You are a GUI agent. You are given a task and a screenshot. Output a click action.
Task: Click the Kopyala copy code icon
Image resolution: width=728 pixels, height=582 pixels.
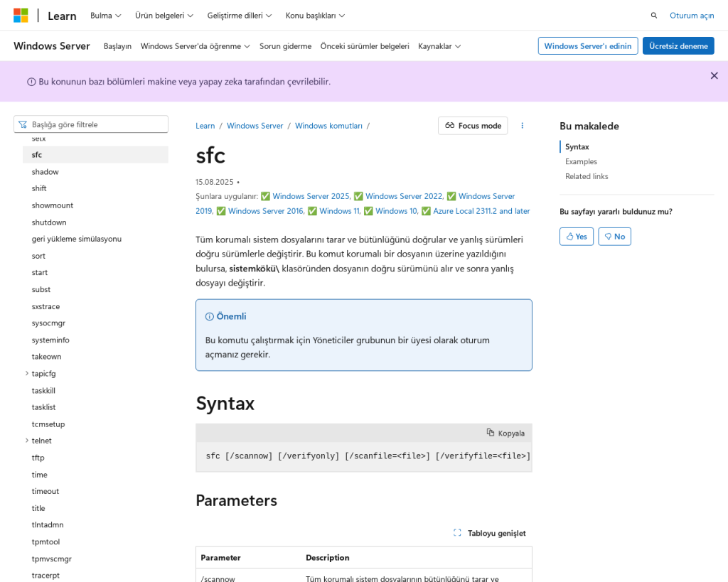coord(491,433)
